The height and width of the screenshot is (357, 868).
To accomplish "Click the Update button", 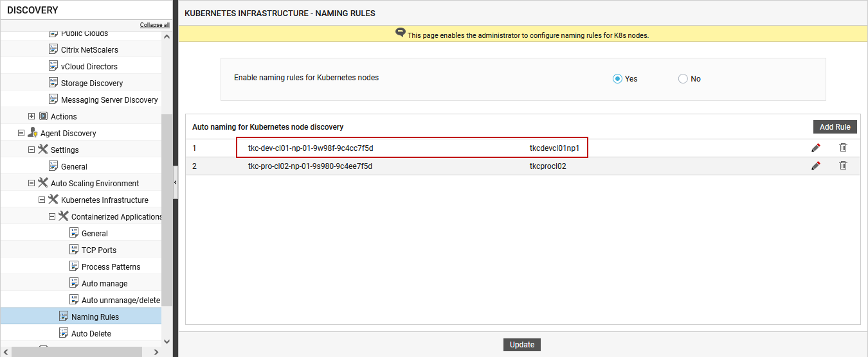I will pos(522,345).
